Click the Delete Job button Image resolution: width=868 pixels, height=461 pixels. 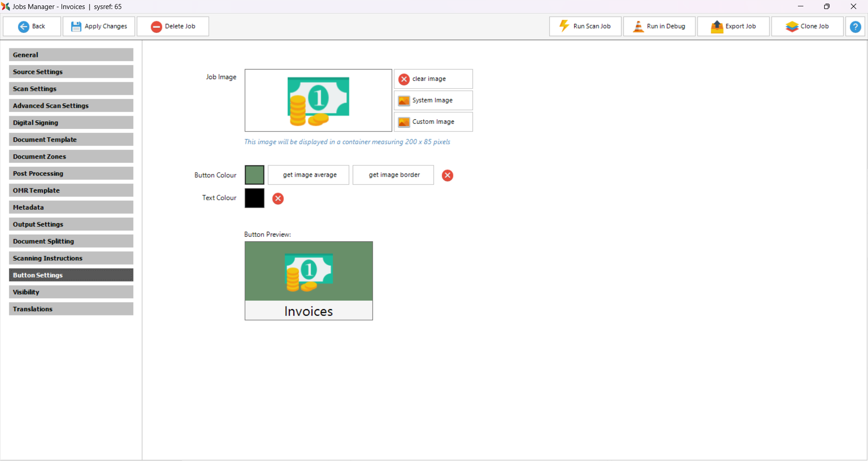173,26
